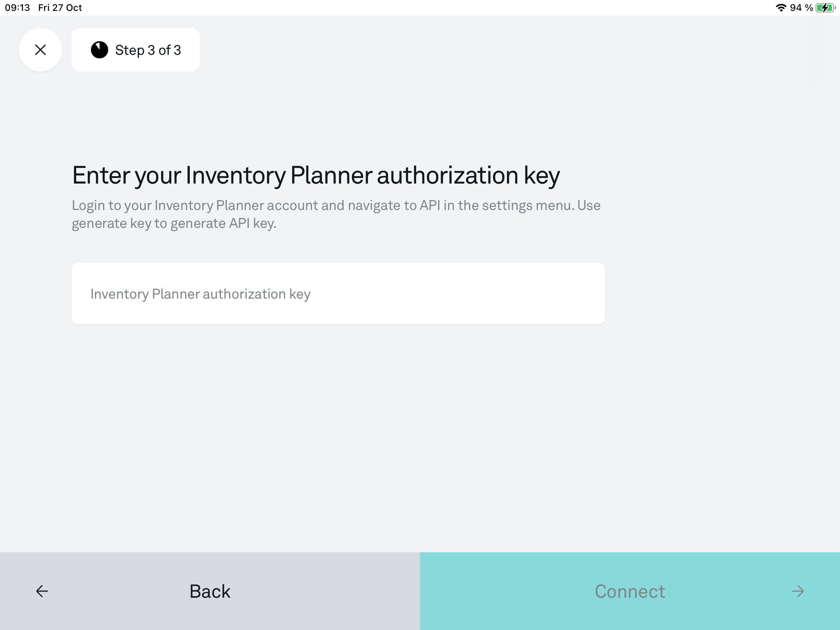Tap the placeholder text in key field
Image resolution: width=840 pixels, height=630 pixels.
[200, 294]
